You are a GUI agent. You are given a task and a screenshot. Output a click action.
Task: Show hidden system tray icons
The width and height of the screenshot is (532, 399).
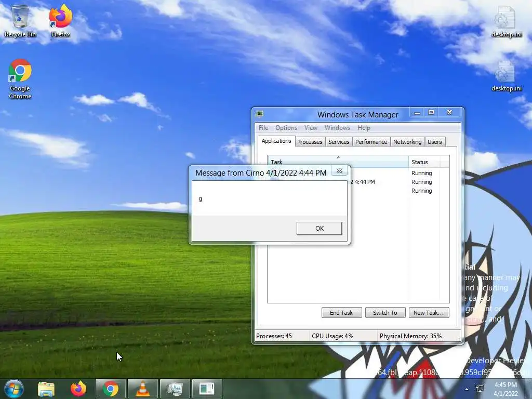tap(467, 389)
